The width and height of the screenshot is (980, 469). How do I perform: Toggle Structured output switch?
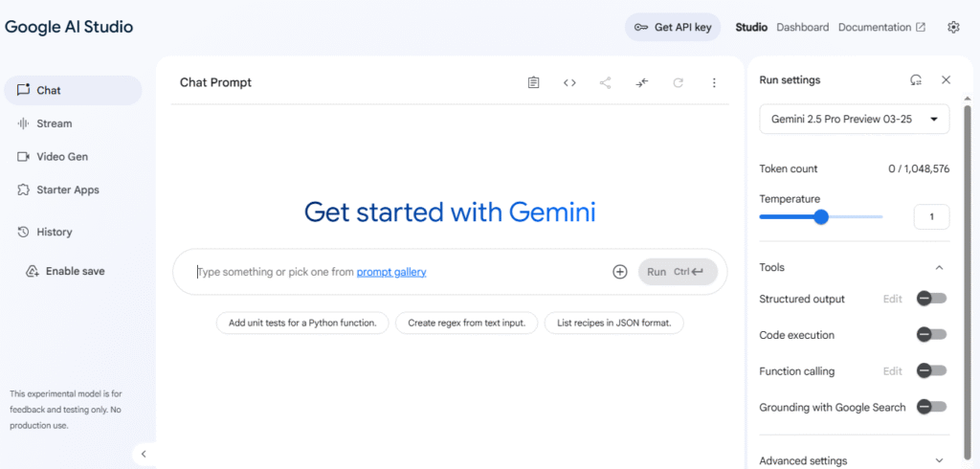[931, 299]
